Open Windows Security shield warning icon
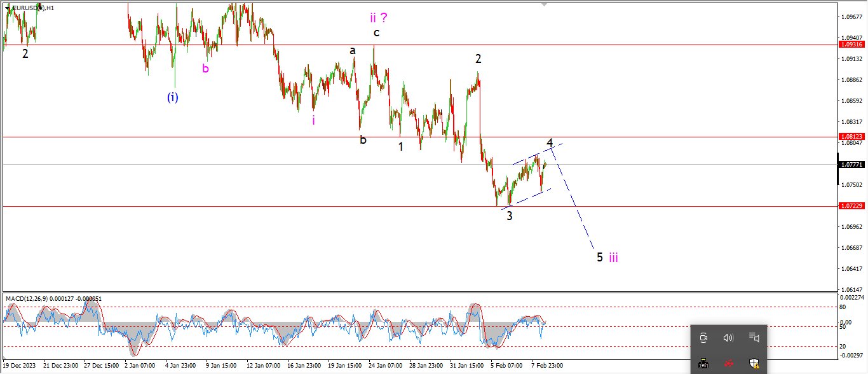The image size is (868, 374). pos(754,364)
